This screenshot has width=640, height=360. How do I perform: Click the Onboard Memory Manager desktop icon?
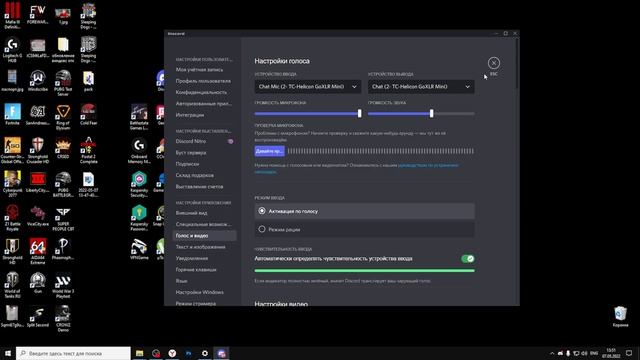139,151
